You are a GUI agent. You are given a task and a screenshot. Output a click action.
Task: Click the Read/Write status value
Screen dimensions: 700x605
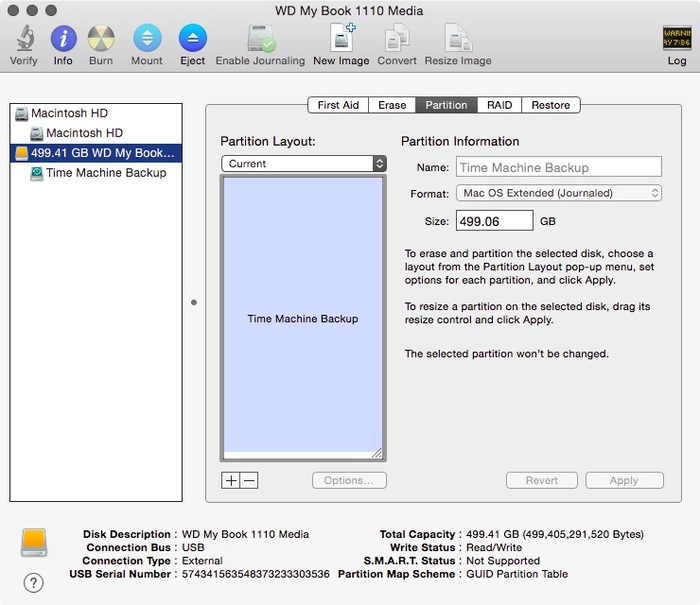coord(494,547)
